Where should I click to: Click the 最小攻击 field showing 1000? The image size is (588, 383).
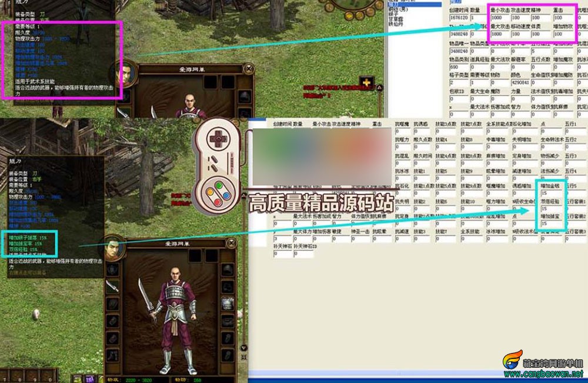(x=500, y=18)
